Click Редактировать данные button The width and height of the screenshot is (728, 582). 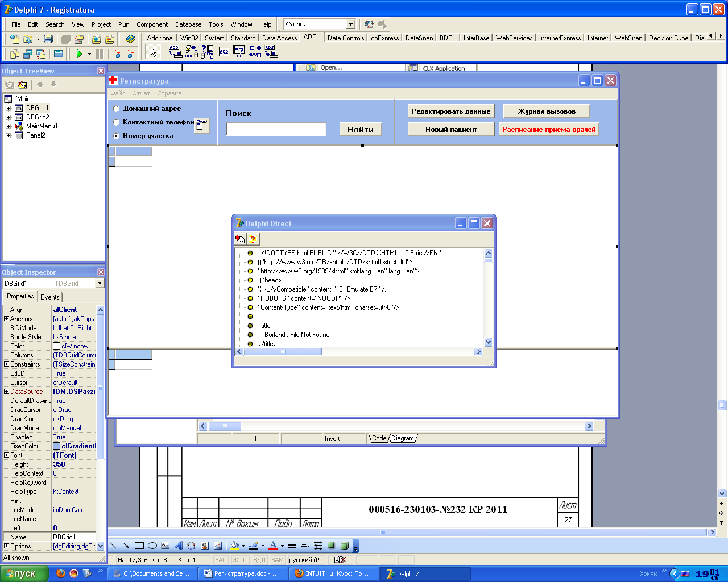(x=451, y=111)
